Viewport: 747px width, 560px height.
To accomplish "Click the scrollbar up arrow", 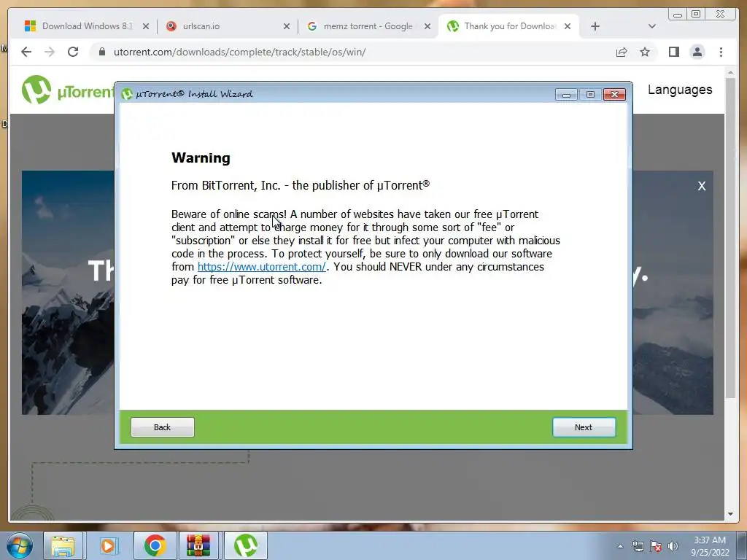I will [x=730, y=73].
